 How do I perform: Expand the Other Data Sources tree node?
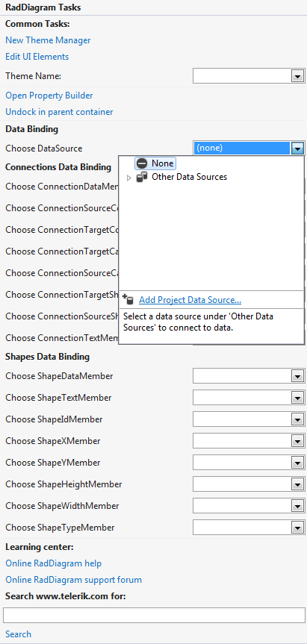coord(128,178)
